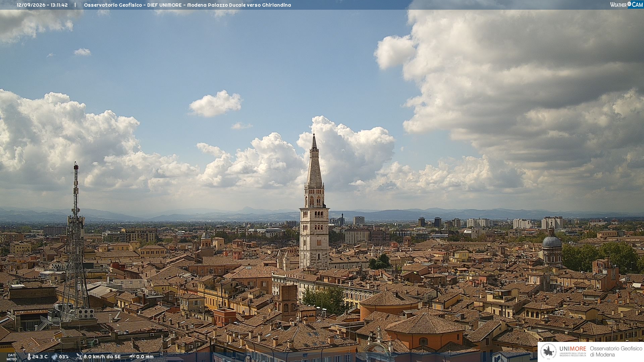Click the 8.0 km/h da SE reading
The height and width of the screenshot is (362, 644).
point(102,357)
